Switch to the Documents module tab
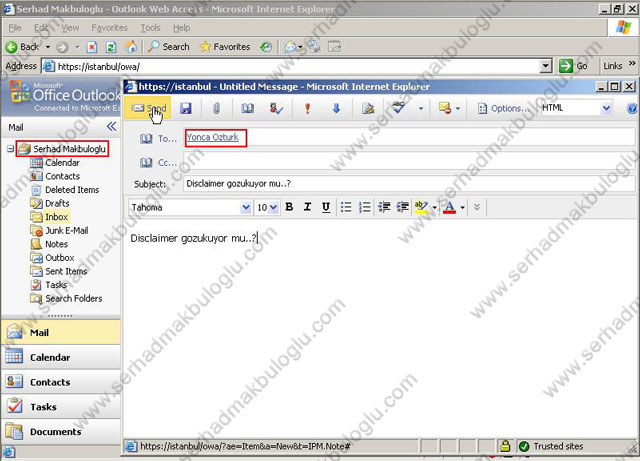640x461 pixels. pos(61,432)
